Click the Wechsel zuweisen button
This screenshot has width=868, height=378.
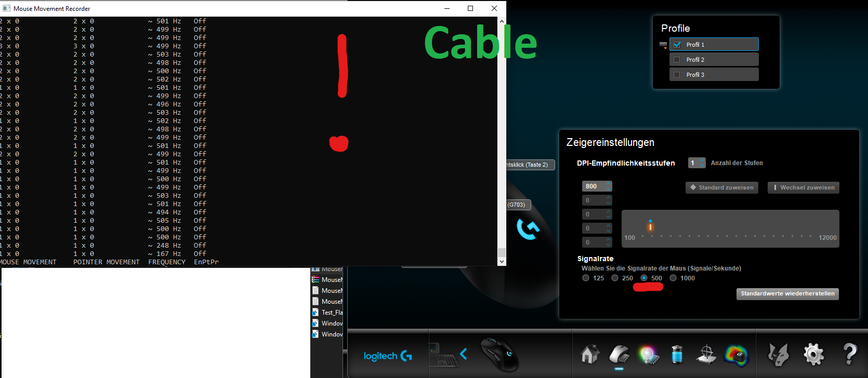click(x=804, y=187)
